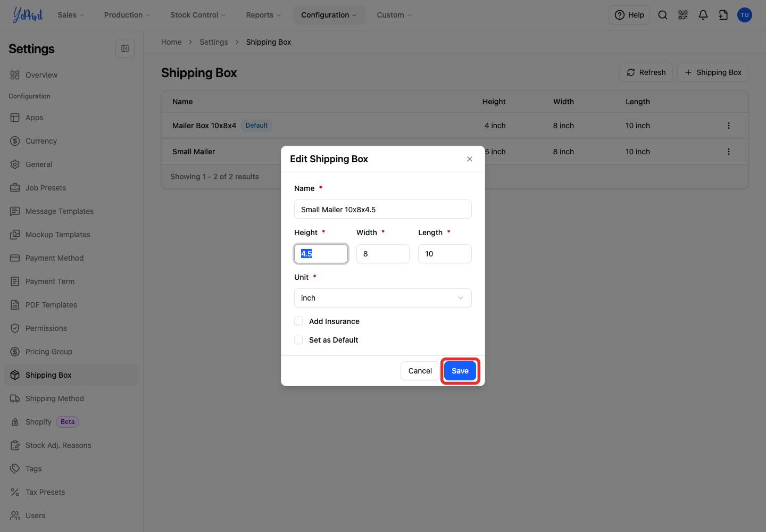Select Payment Method in sidebar

coord(71,258)
